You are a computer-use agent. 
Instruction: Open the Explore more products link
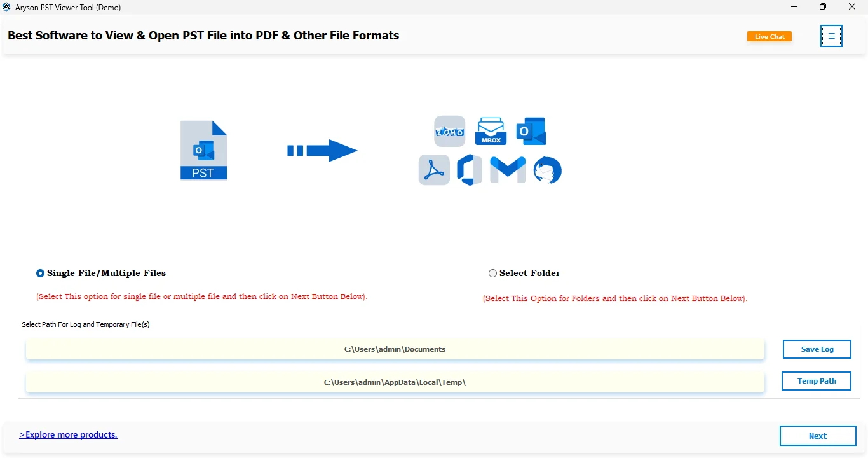[68, 435]
